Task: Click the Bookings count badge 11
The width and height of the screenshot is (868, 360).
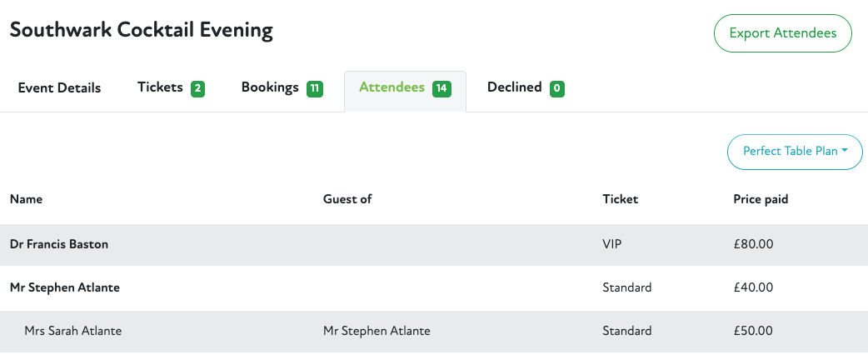Action: pos(315,88)
